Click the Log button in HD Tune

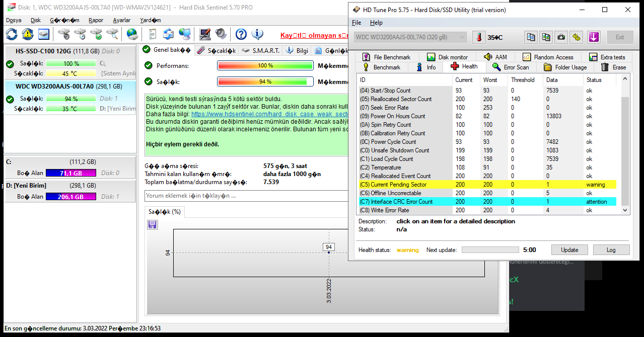[611, 250]
